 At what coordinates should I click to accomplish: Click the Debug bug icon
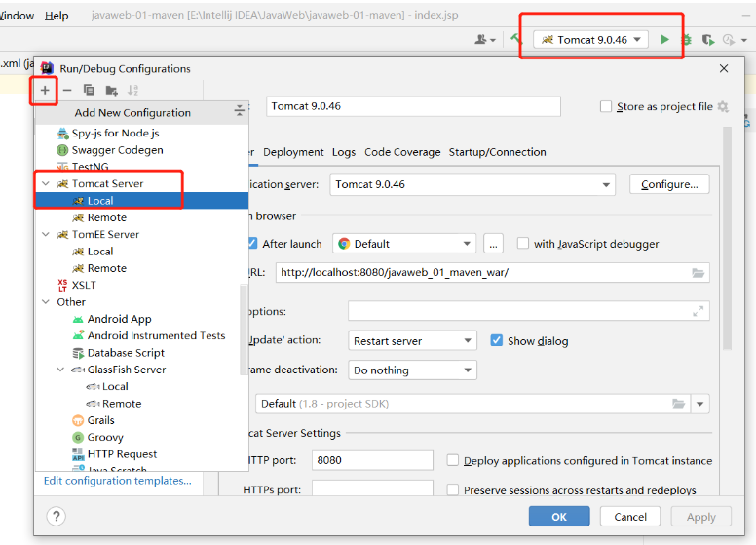click(x=686, y=40)
